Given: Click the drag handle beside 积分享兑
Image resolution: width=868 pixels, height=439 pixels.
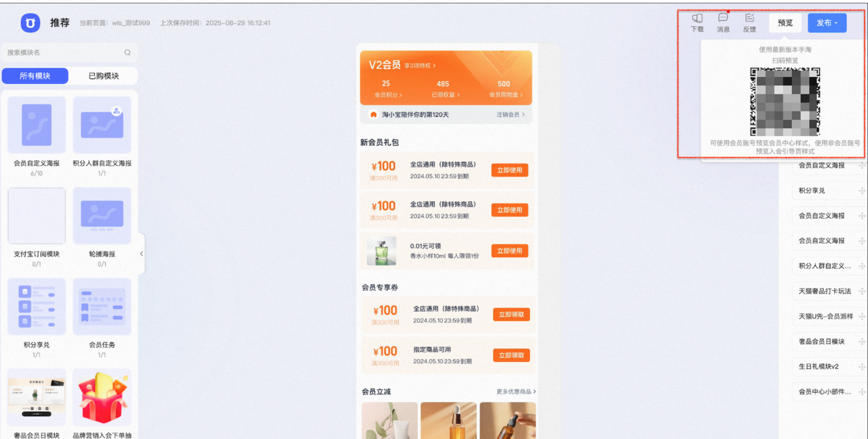Looking at the screenshot, I should [862, 191].
